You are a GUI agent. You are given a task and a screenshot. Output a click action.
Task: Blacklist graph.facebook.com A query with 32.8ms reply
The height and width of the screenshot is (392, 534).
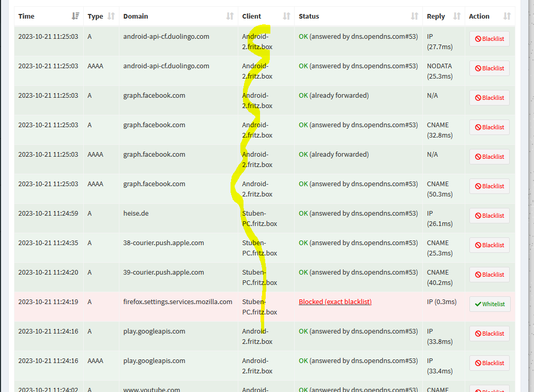(490, 127)
